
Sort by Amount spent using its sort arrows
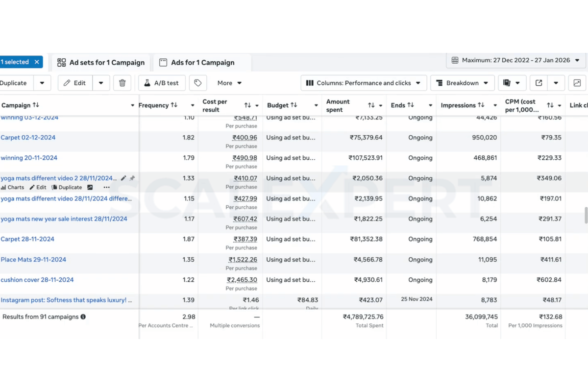click(371, 105)
